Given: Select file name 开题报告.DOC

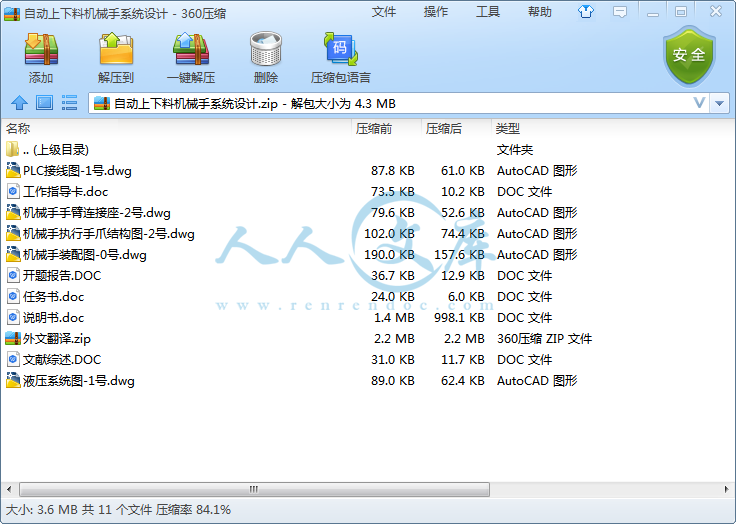Looking at the screenshot, I should coord(62,276).
